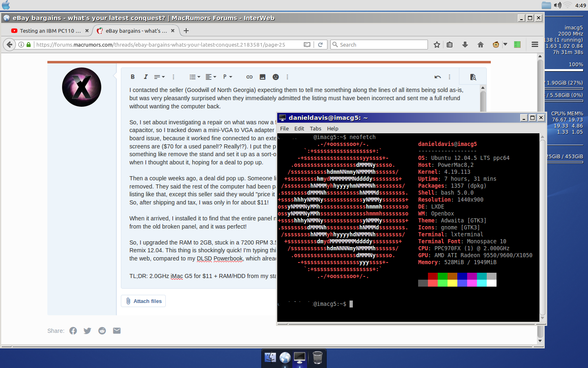
Task: Expand the monkey extension dropdown arrow
Action: [x=505, y=44]
